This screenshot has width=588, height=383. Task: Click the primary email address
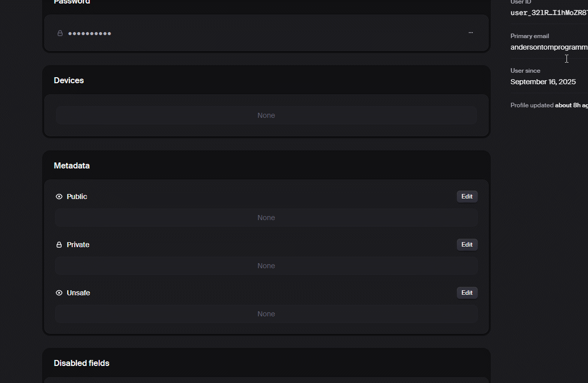(x=548, y=47)
